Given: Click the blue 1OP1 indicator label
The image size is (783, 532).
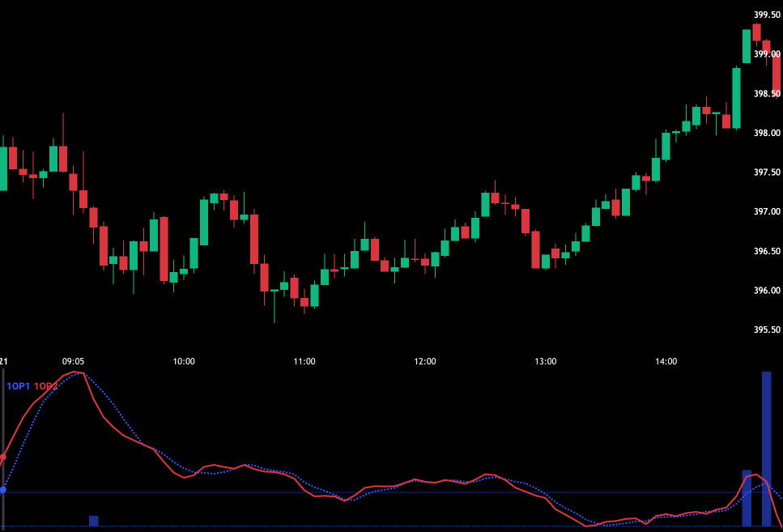Looking at the screenshot, I should 18,386.
